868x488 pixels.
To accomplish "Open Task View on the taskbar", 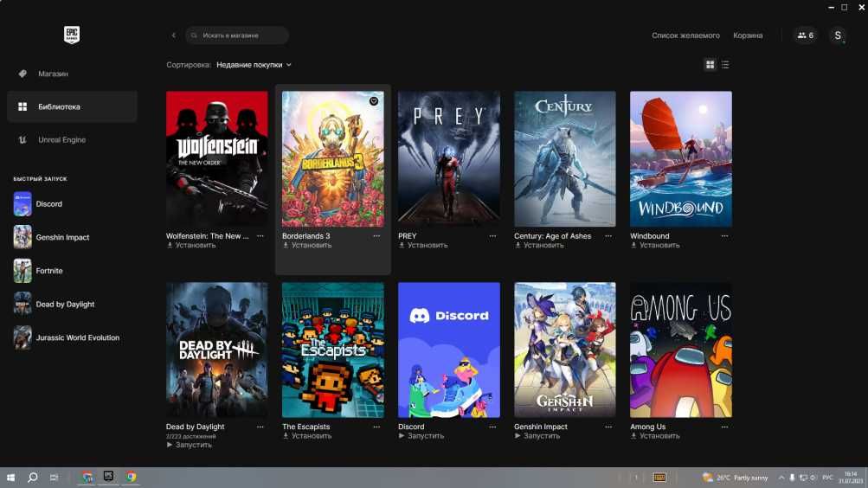I will [x=54, y=477].
